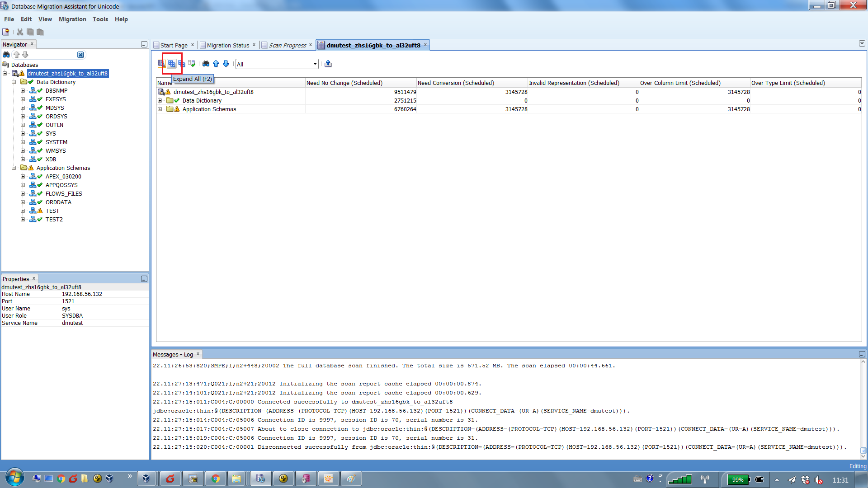This screenshot has width=868, height=488.
Task: Switch to the Migration Status tab
Action: 228,45
